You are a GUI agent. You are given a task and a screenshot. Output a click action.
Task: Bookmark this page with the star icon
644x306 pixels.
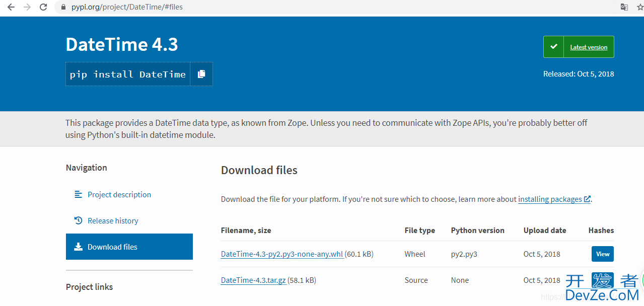pyautogui.click(x=640, y=7)
